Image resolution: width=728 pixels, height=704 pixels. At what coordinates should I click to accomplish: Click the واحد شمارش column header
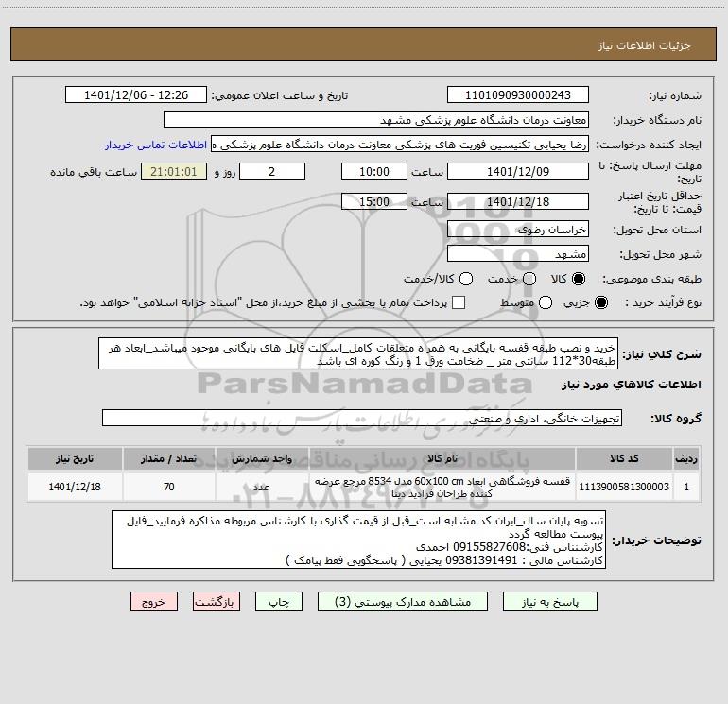[262, 458]
